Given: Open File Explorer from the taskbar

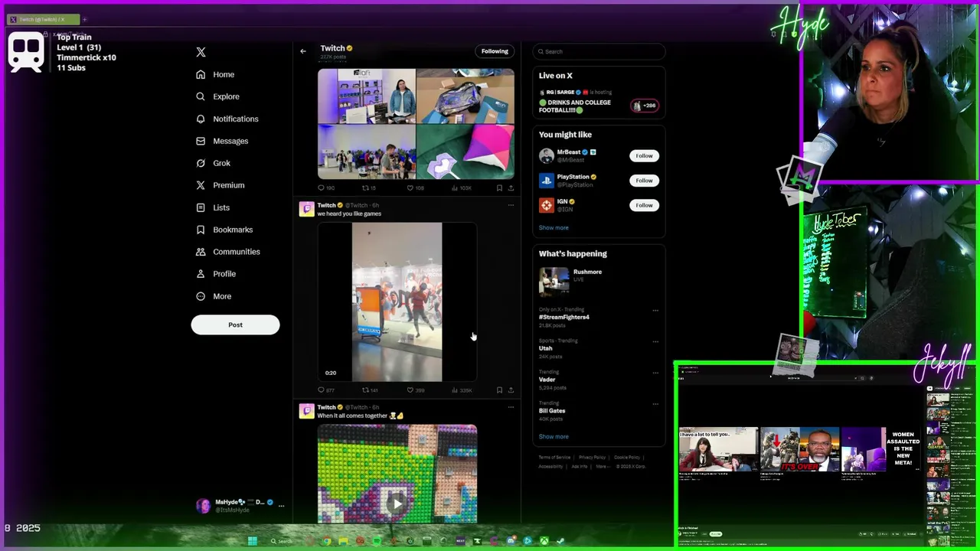Looking at the screenshot, I should coord(343,541).
